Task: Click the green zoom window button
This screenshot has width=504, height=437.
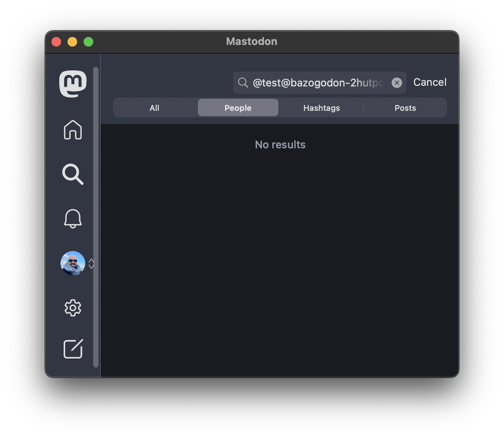Action: tap(88, 42)
